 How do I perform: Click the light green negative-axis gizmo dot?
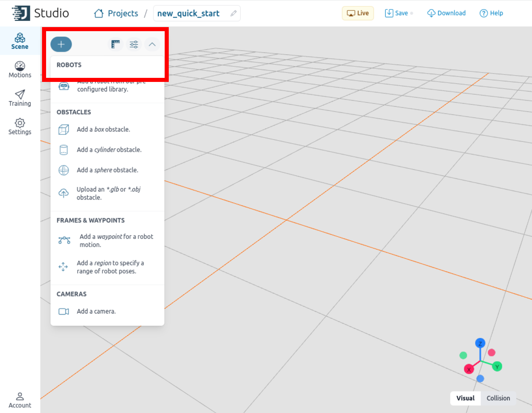coord(463,355)
